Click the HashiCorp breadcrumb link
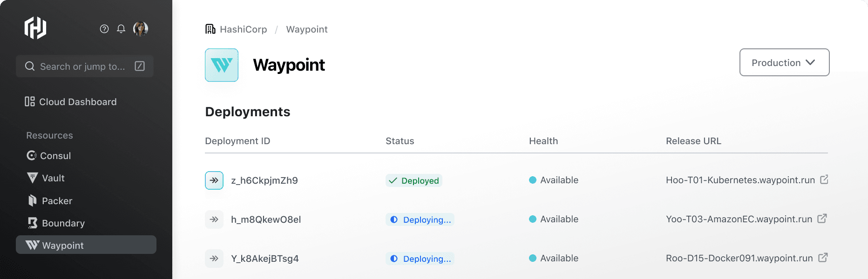 (x=244, y=29)
